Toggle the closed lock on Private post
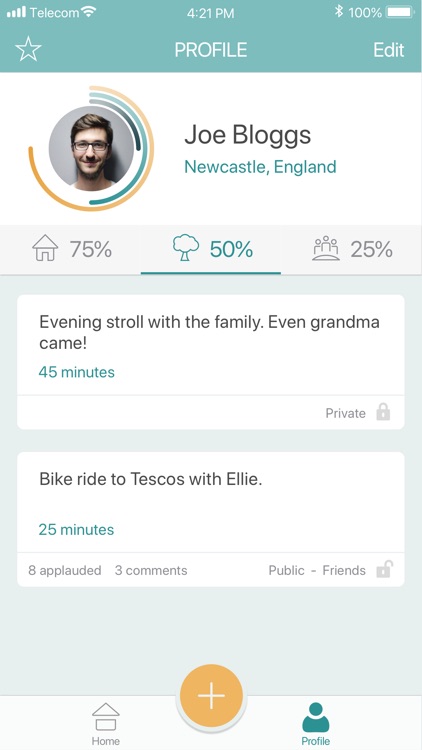The image size is (422, 750). [383, 412]
